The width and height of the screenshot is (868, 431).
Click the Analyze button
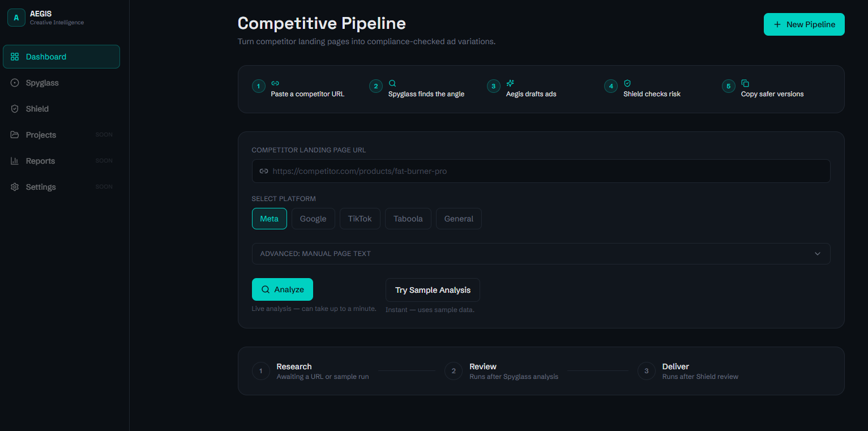283,289
